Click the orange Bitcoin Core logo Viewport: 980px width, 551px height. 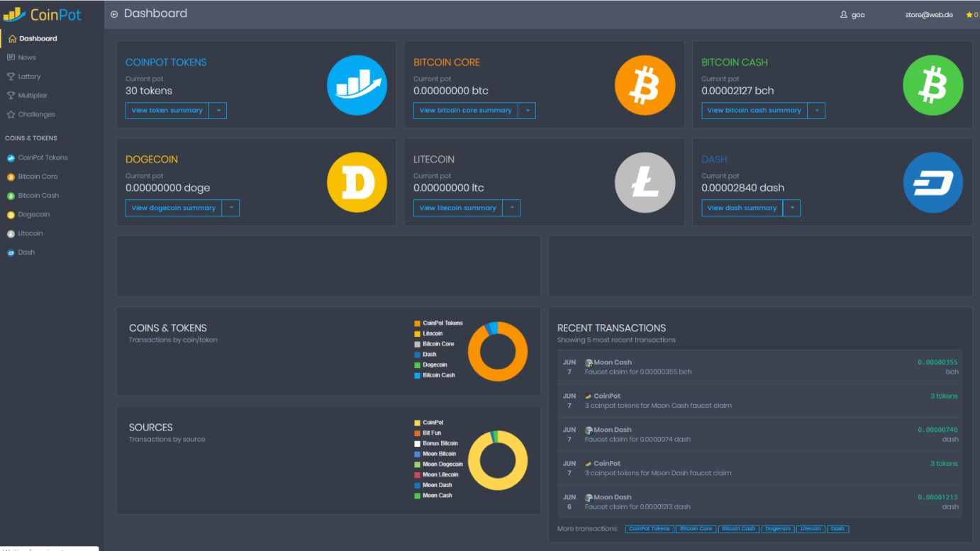(x=645, y=85)
